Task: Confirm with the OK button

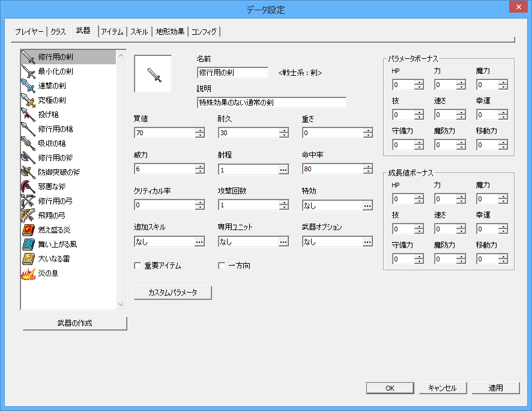Action: point(390,388)
